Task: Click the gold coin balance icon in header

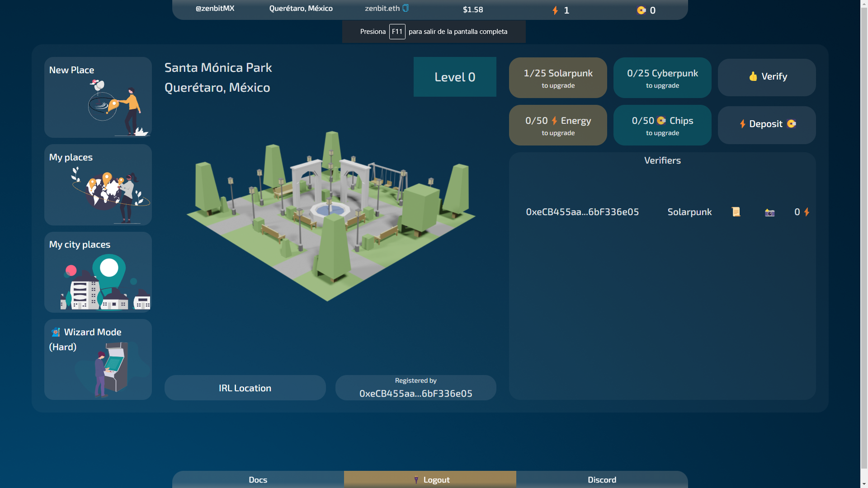Action: point(641,10)
